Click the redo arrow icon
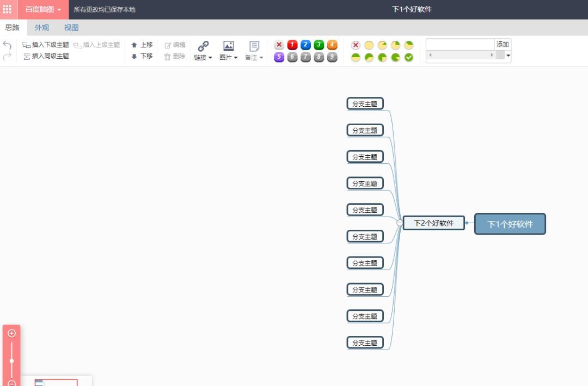The height and width of the screenshot is (386, 588). pos(7,57)
